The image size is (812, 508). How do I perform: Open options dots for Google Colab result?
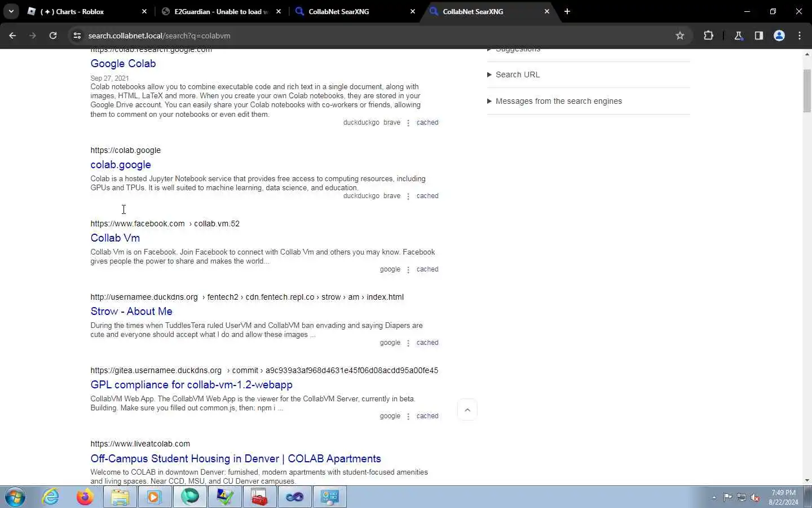pyautogui.click(x=408, y=123)
